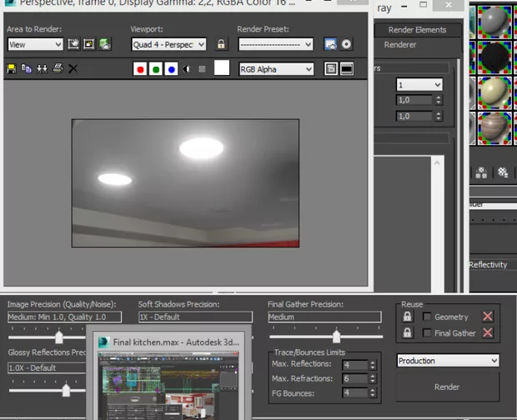This screenshot has height=420, width=517.
Task: Click the Clone Rendered Frame Window icon
Action: (x=42, y=68)
